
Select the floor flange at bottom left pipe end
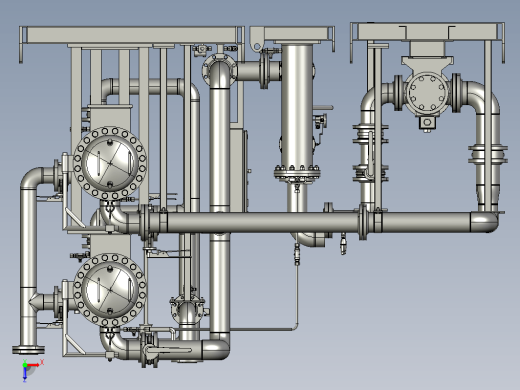pyautogui.click(x=28, y=350)
